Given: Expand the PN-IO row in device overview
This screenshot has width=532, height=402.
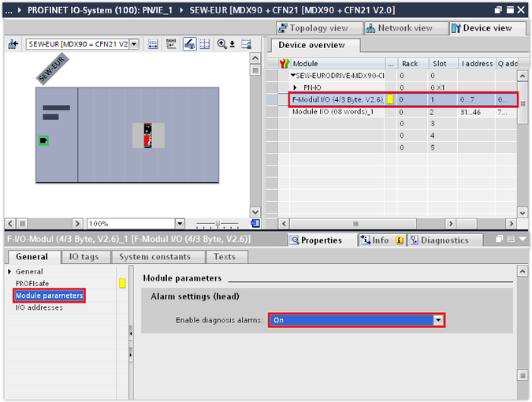Looking at the screenshot, I should click(x=295, y=87).
